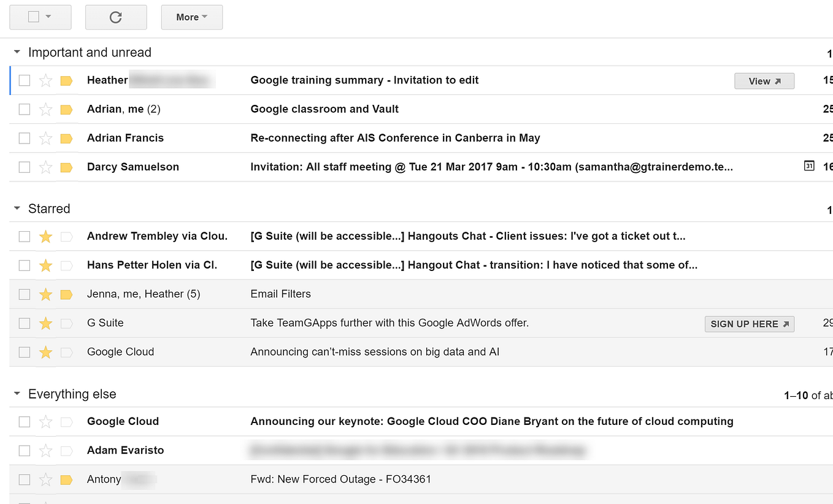This screenshot has height=504, width=833.
Task: Toggle importance marker on Antony Forced Outage email
Action: (x=66, y=480)
